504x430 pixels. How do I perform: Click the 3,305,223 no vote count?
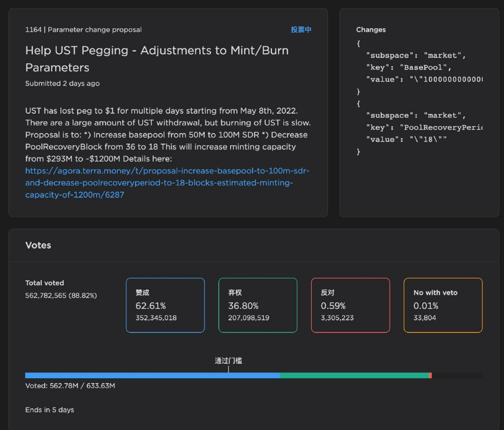coord(337,318)
